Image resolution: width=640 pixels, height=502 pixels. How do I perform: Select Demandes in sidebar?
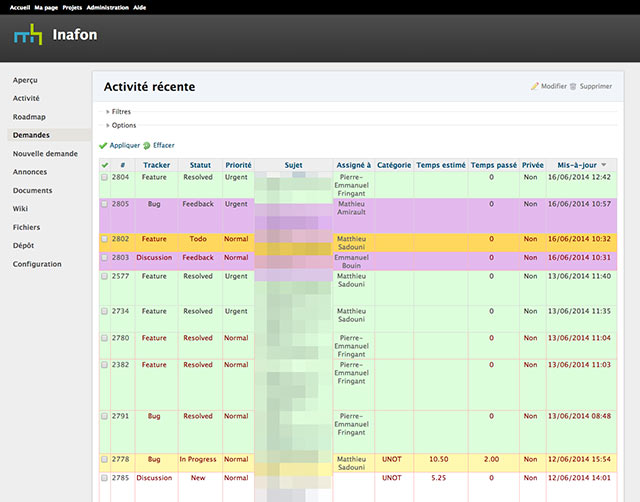(x=31, y=135)
